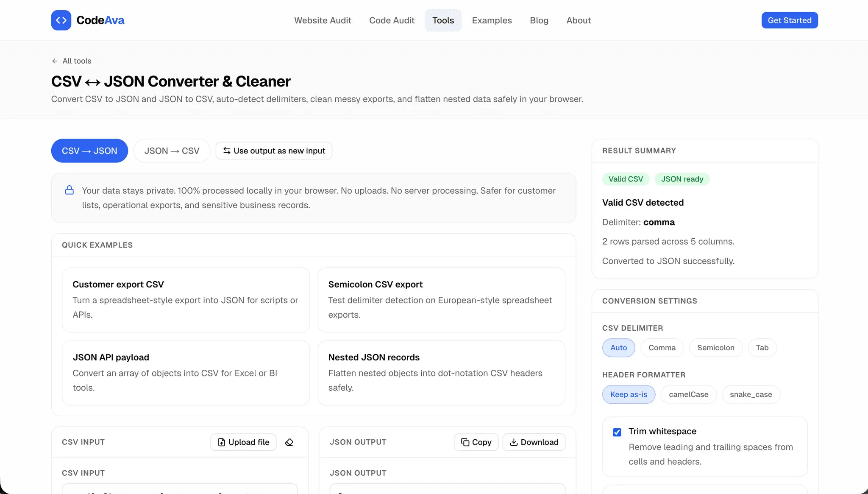The width and height of the screenshot is (868, 494).
Task: Open the Tools nav item
Action: [x=443, y=20]
